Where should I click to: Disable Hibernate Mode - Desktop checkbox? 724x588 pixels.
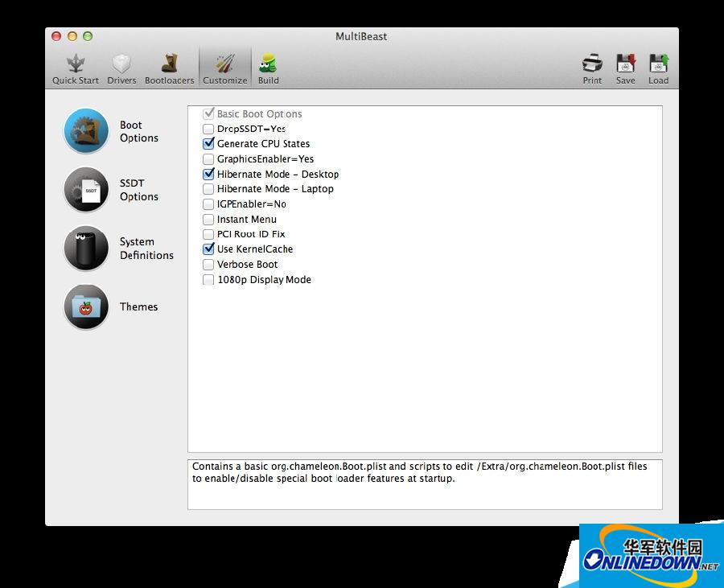click(209, 174)
